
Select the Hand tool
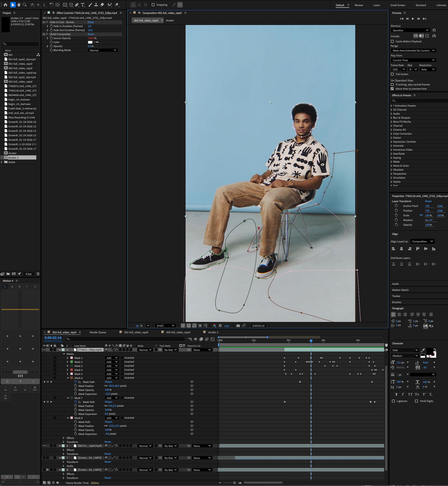coord(19,5)
